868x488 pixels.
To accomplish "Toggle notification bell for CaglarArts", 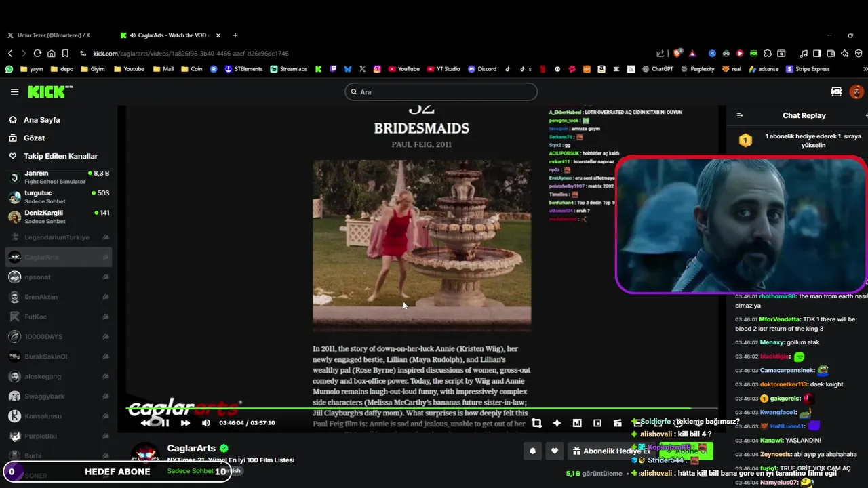I will [533, 451].
